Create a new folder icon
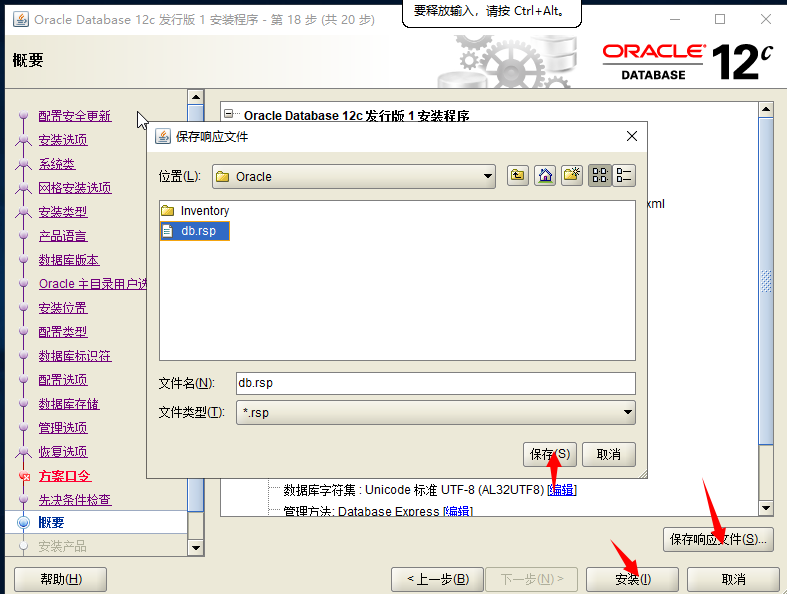787x594 pixels. (572, 176)
